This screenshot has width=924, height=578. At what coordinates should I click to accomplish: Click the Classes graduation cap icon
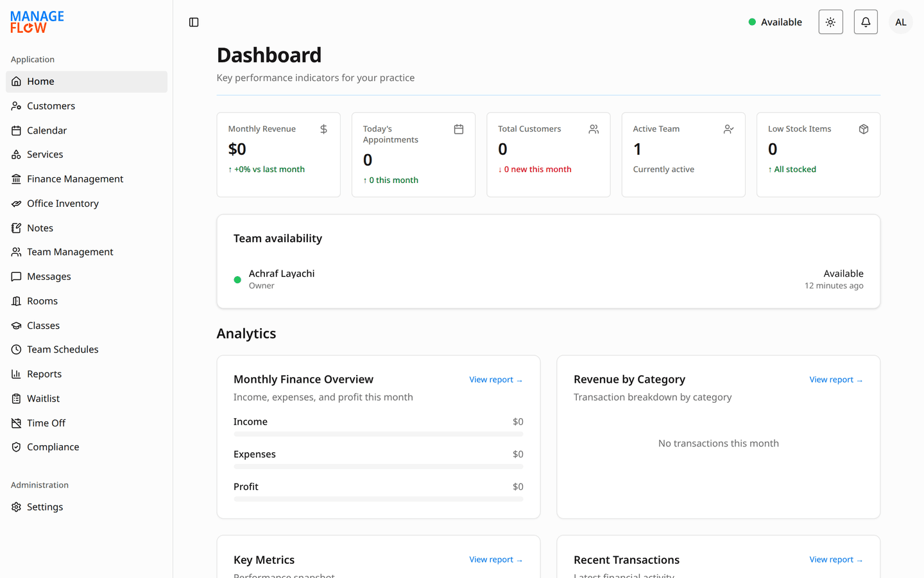coord(16,326)
